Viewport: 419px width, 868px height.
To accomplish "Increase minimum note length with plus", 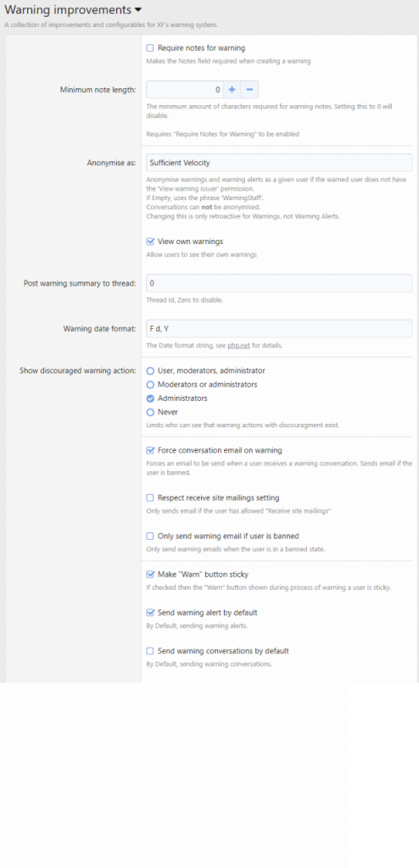I will pos(232,90).
